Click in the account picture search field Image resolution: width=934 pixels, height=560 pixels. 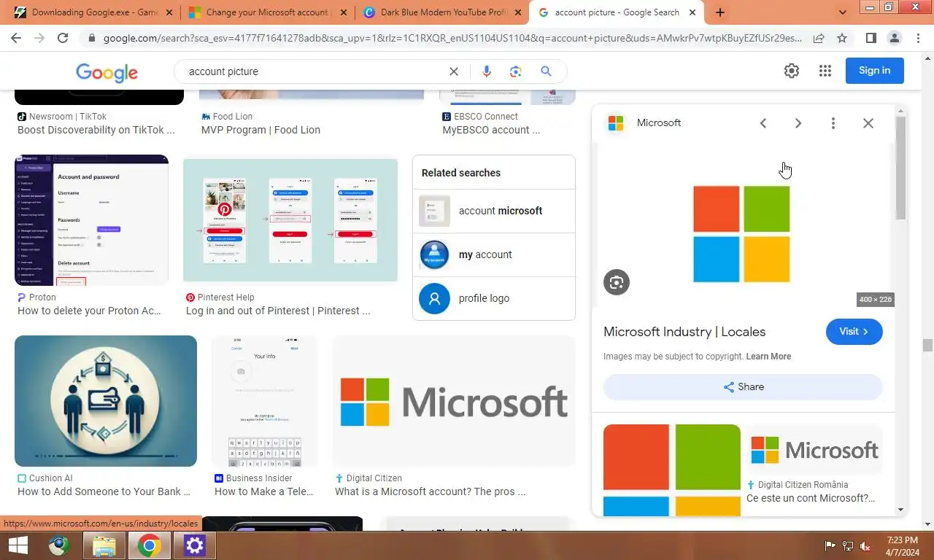pos(314,71)
